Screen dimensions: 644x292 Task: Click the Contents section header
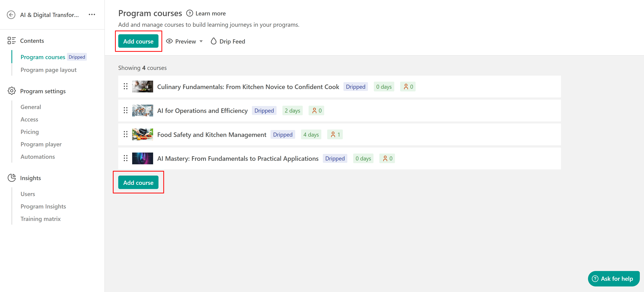pos(32,40)
